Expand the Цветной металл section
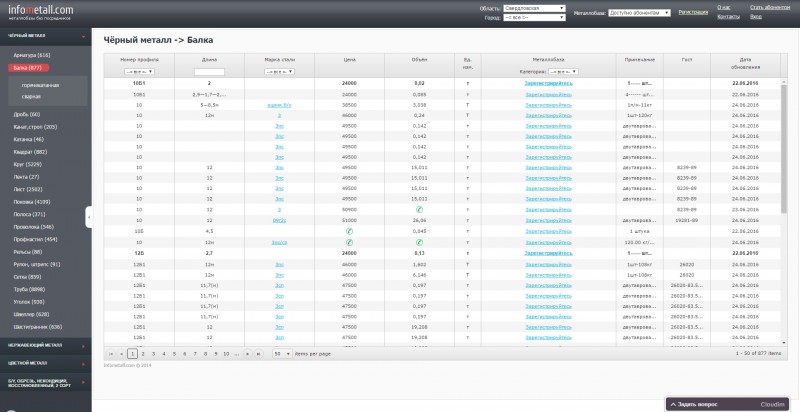 (46, 364)
